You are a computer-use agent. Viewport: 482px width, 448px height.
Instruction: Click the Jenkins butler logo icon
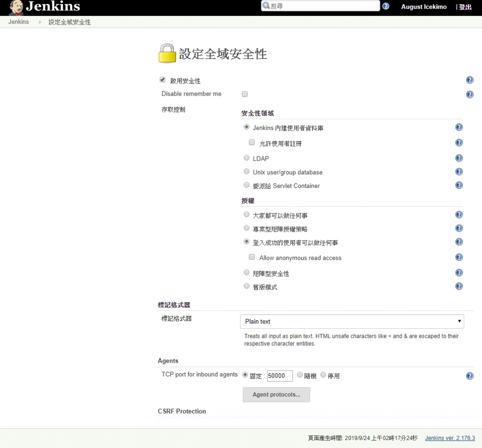pos(16,8)
